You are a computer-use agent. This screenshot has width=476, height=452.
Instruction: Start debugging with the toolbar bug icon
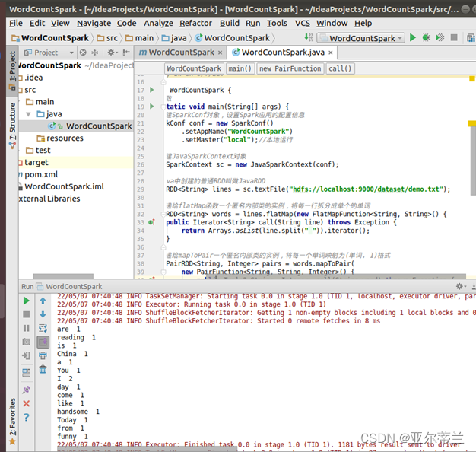click(x=427, y=38)
